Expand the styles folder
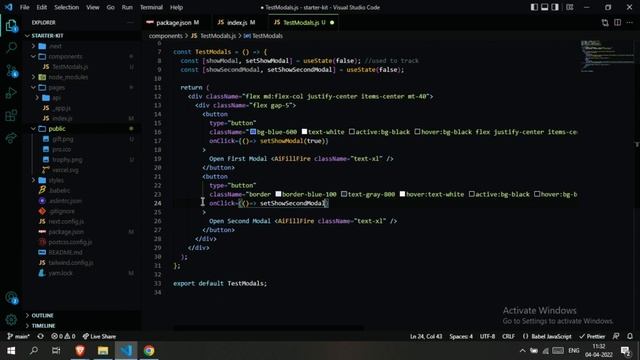The image size is (640, 360). pos(56,180)
